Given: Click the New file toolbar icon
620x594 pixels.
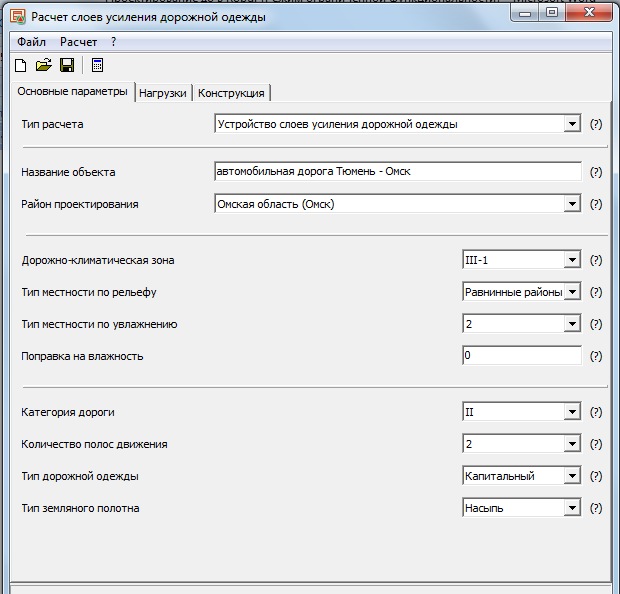Looking at the screenshot, I should [x=21, y=65].
